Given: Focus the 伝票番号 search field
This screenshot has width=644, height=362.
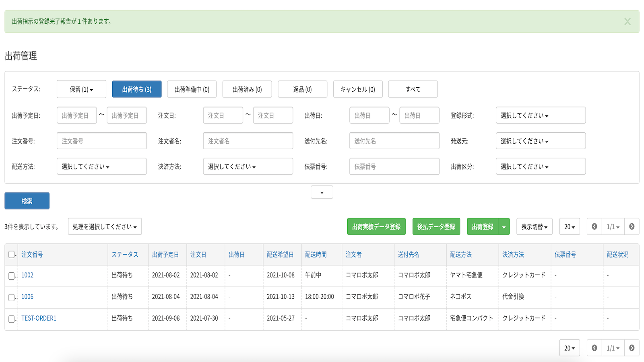Looking at the screenshot, I should pyautogui.click(x=394, y=166).
